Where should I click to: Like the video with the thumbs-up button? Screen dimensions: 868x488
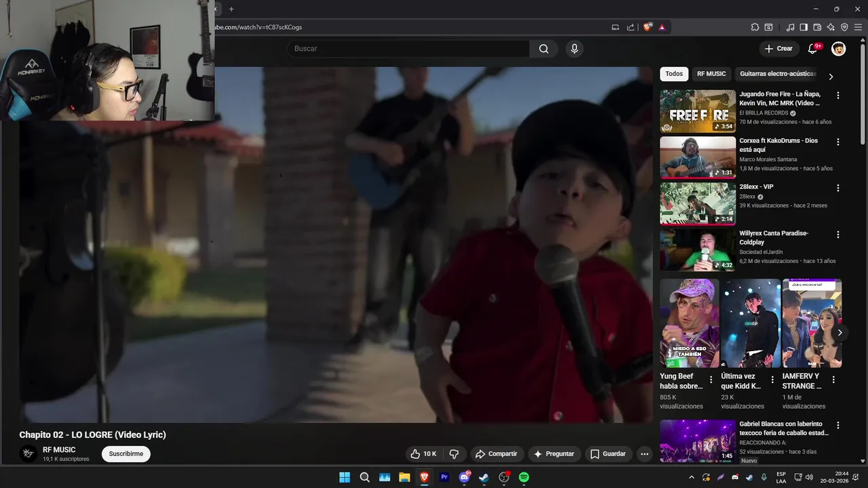(423, 454)
